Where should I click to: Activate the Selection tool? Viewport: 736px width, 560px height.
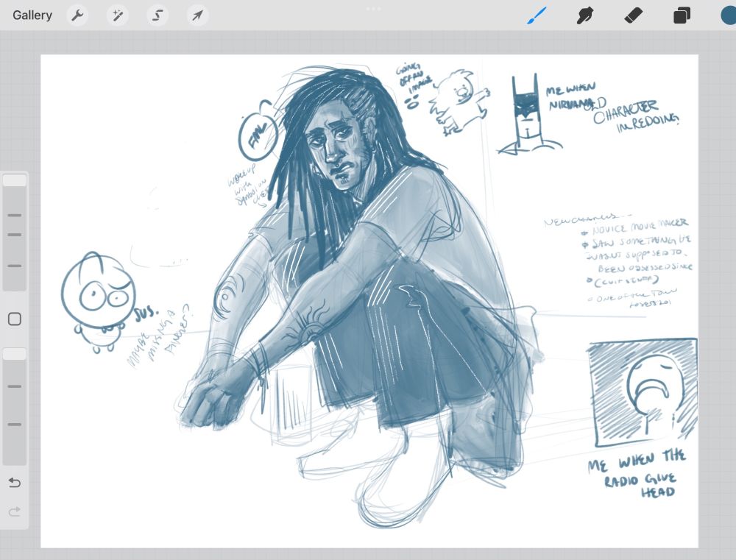click(158, 15)
